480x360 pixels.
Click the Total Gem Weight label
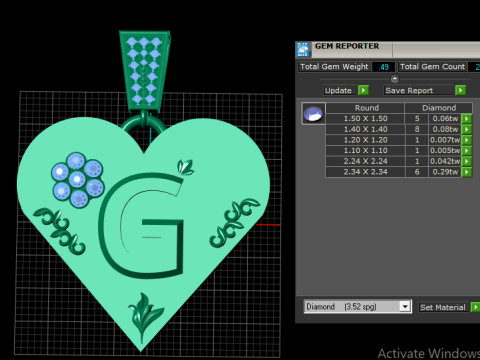[334, 67]
